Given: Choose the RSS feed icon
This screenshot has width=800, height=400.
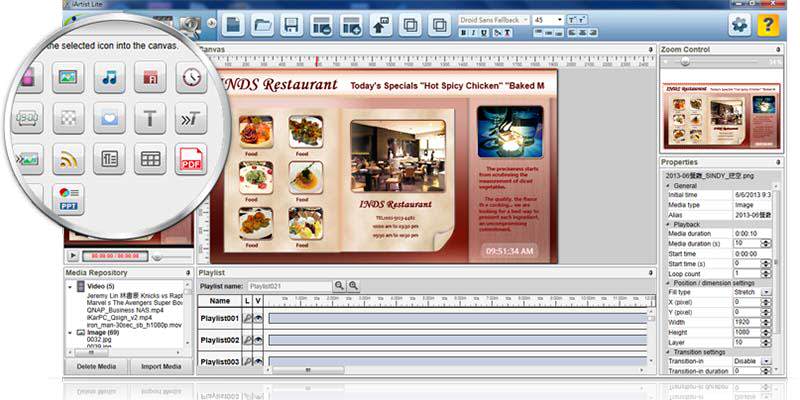Looking at the screenshot, I should [68, 159].
